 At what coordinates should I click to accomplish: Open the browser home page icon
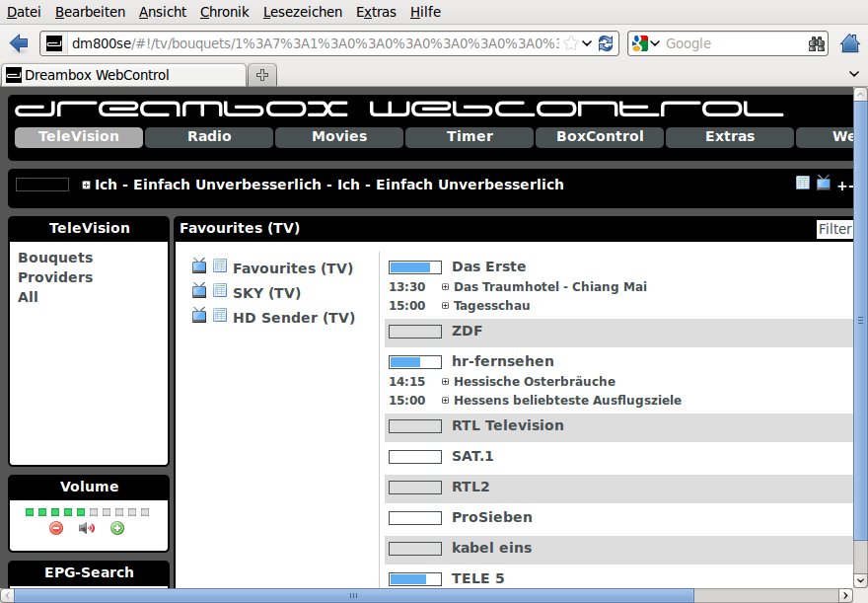tap(850, 43)
